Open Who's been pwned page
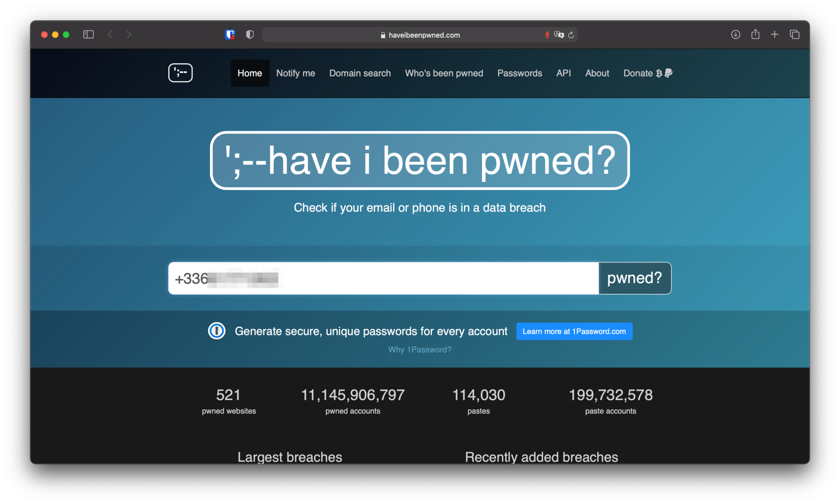The height and width of the screenshot is (504, 840). (x=444, y=73)
